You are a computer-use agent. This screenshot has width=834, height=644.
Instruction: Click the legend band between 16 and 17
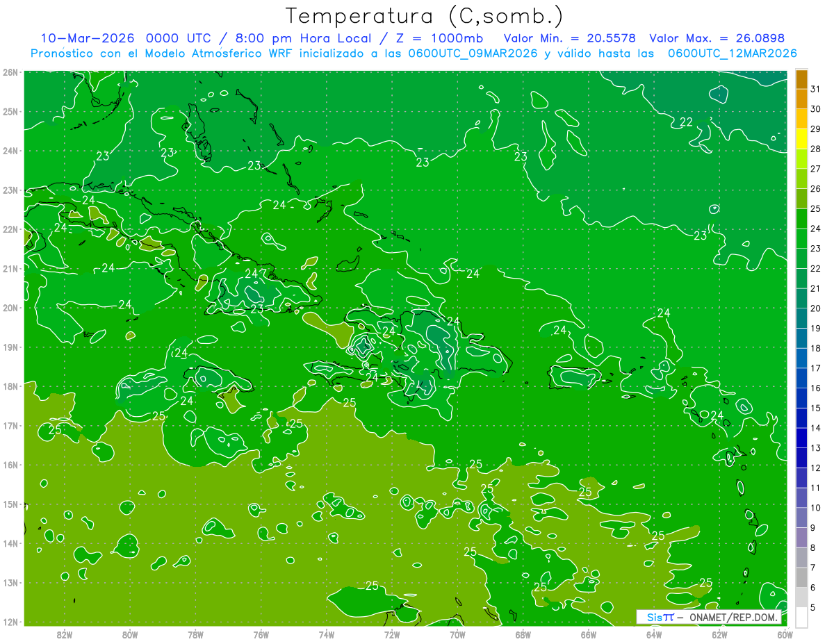(801, 378)
